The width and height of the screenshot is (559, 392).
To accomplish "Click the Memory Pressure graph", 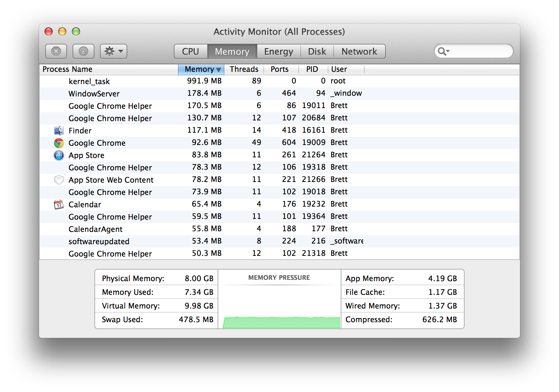I will [281, 322].
